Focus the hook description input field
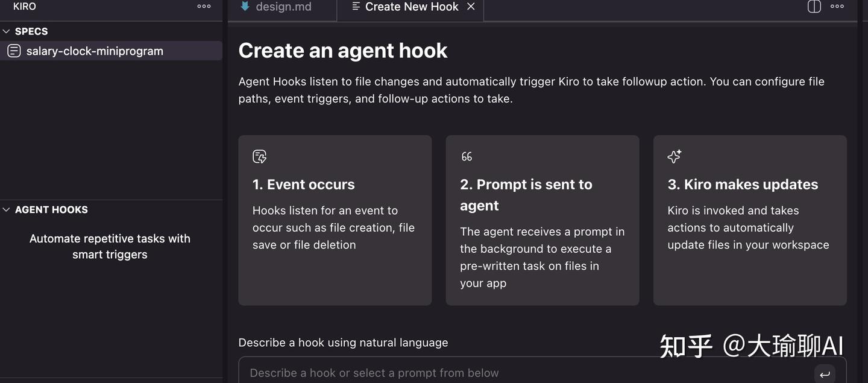 point(524,373)
